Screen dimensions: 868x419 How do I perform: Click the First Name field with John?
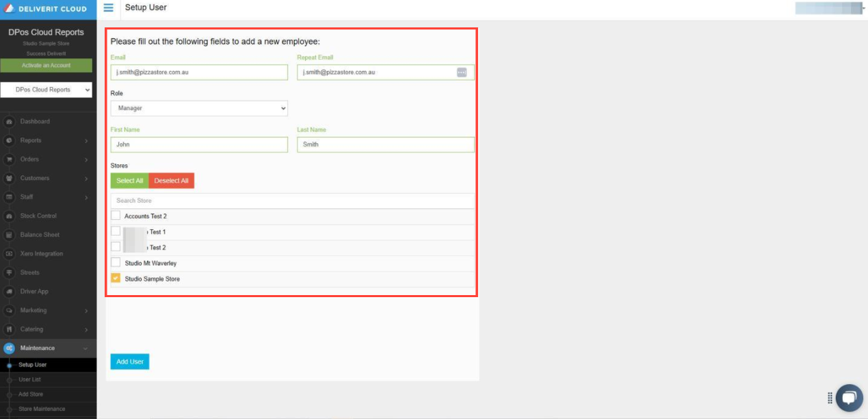(199, 144)
